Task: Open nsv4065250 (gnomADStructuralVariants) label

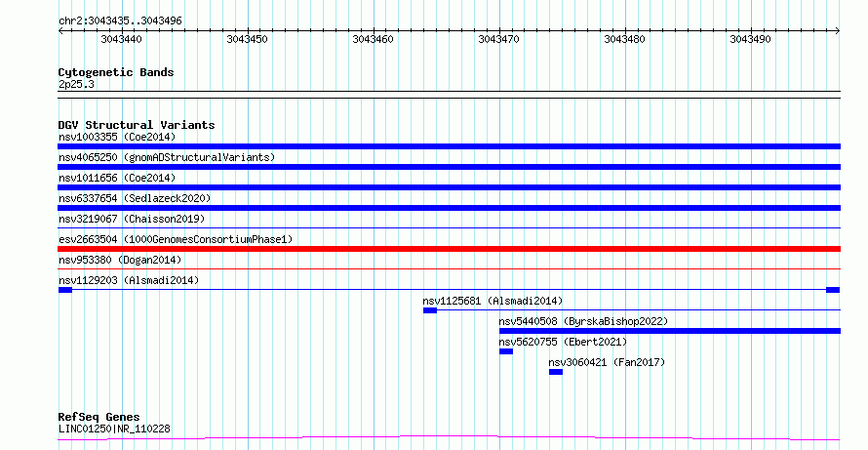Action: coord(167,157)
